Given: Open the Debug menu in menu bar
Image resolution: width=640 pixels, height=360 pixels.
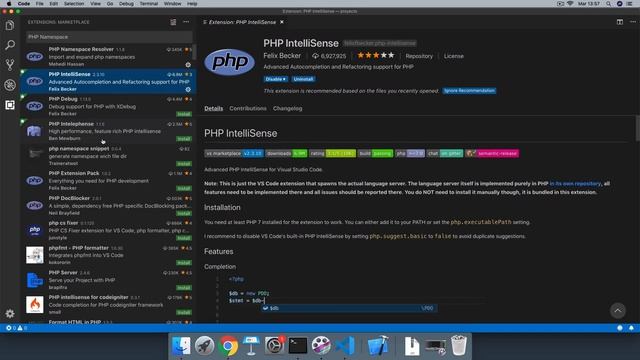Looking at the screenshot, I should pos(126,4).
